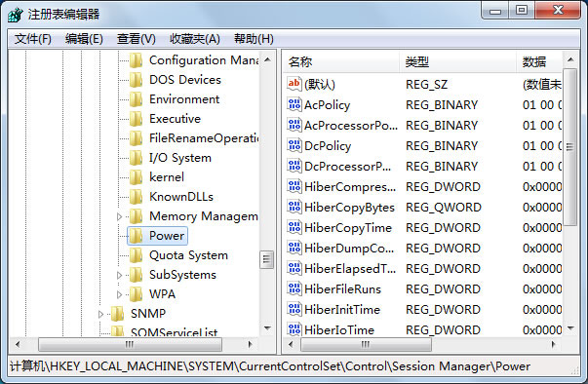The width and height of the screenshot is (588, 384).
Task: Click the kernel folder icon
Action: (x=136, y=177)
